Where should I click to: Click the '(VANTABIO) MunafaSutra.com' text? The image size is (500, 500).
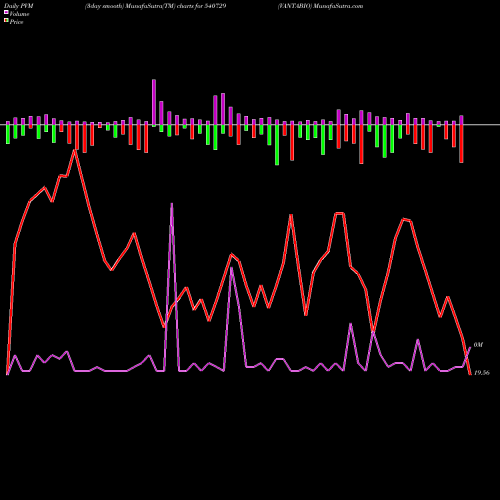pyautogui.click(x=320, y=6)
